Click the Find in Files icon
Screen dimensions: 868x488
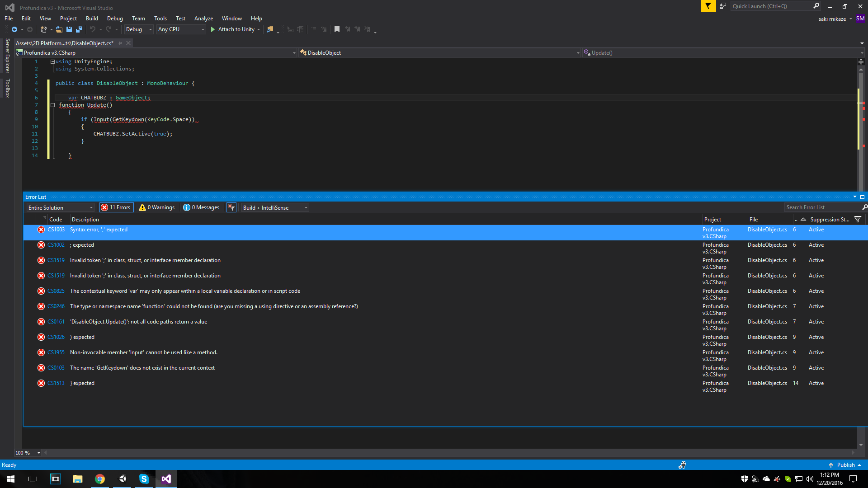tap(270, 29)
